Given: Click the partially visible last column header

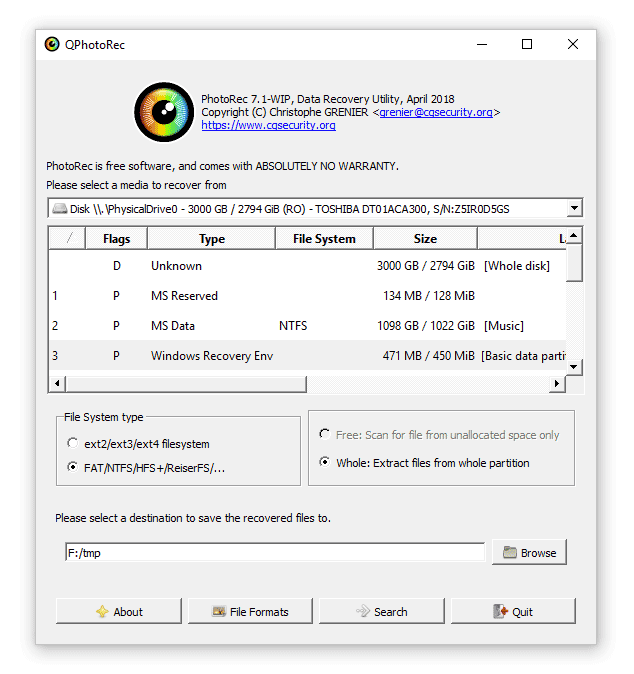Looking at the screenshot, I should point(522,239).
